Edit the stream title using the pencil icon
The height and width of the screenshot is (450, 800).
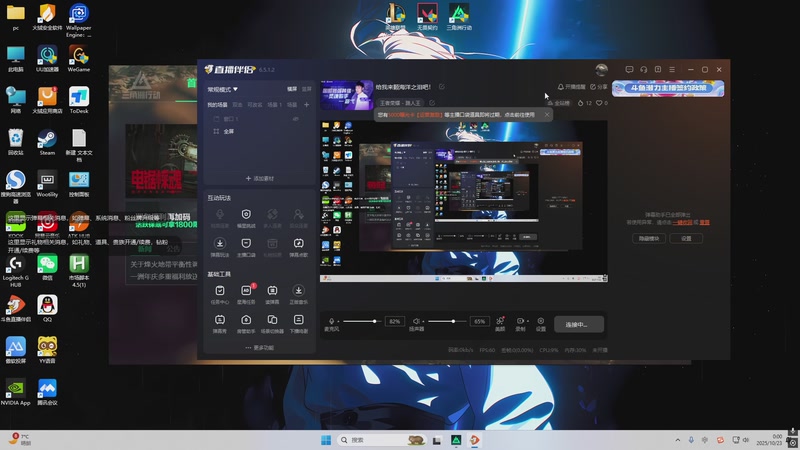point(441,87)
